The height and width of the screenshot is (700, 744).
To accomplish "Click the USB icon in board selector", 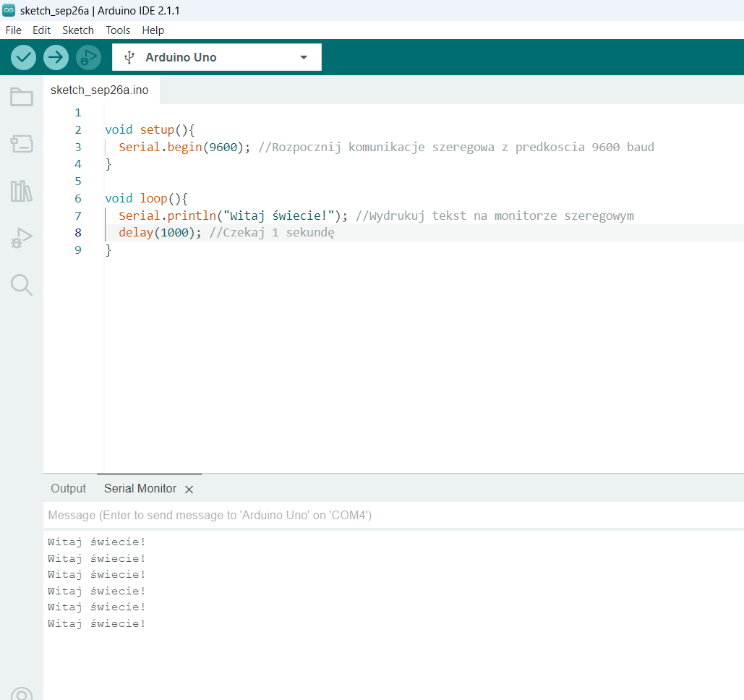I will [129, 57].
